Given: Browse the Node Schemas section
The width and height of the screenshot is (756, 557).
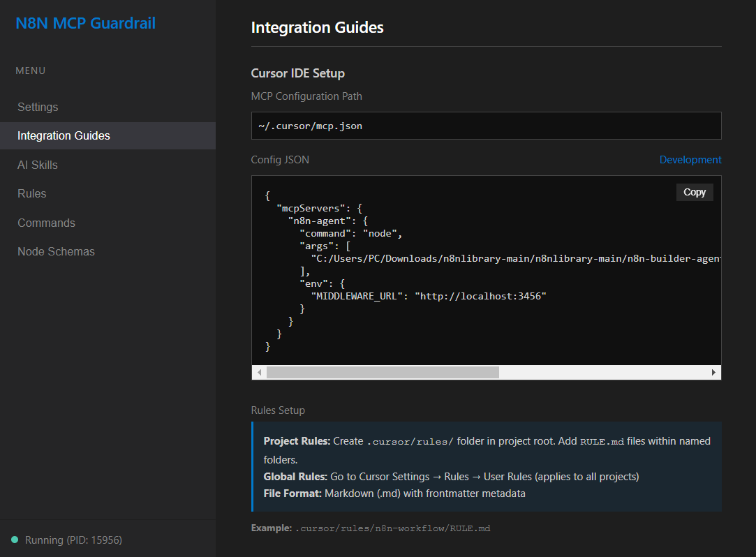Looking at the screenshot, I should tap(56, 251).
